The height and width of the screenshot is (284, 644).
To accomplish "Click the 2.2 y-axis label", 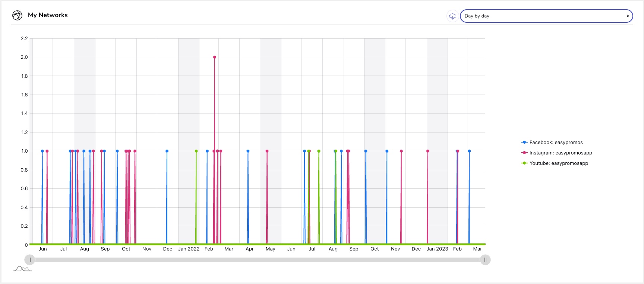I will click(x=24, y=39).
